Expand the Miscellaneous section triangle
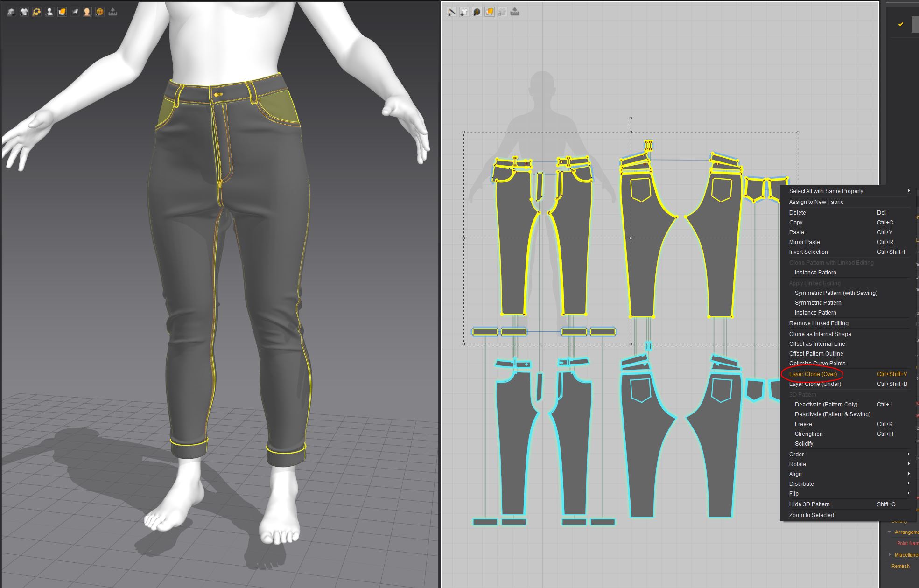The height and width of the screenshot is (588, 919). [889, 555]
